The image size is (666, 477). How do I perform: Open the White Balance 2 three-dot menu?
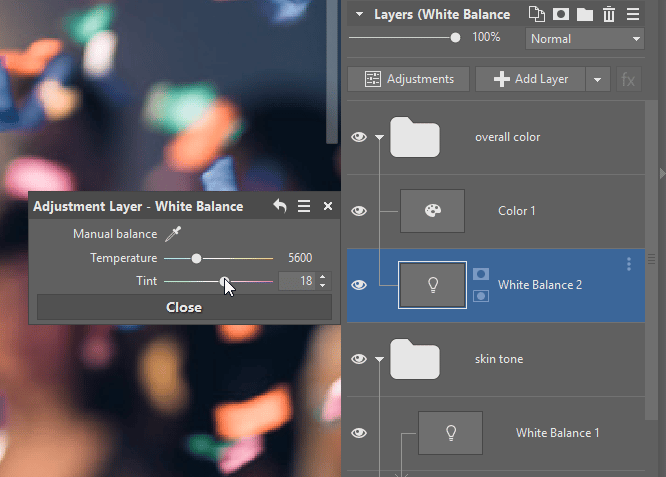point(629,264)
